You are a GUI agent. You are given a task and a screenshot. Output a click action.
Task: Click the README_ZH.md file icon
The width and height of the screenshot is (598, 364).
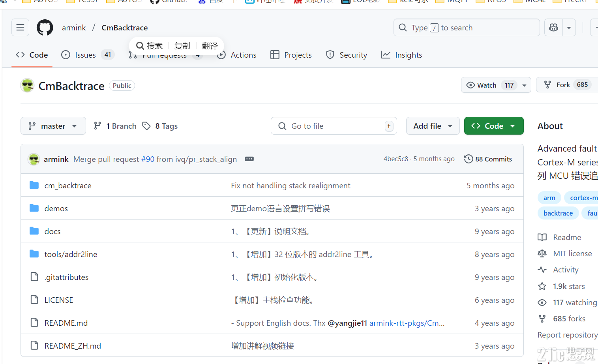pyautogui.click(x=34, y=345)
